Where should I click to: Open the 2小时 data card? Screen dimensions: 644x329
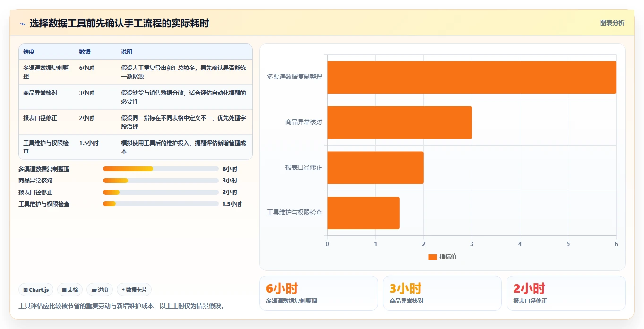(x=566, y=293)
